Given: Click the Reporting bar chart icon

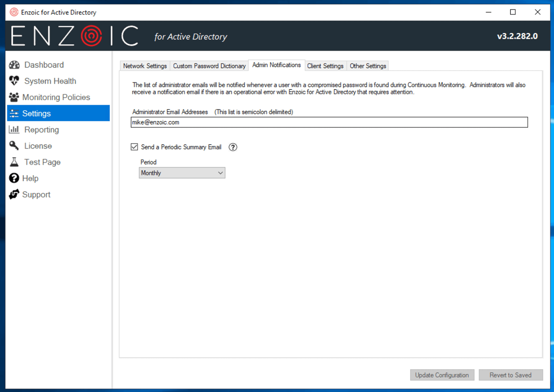Looking at the screenshot, I should pos(14,129).
